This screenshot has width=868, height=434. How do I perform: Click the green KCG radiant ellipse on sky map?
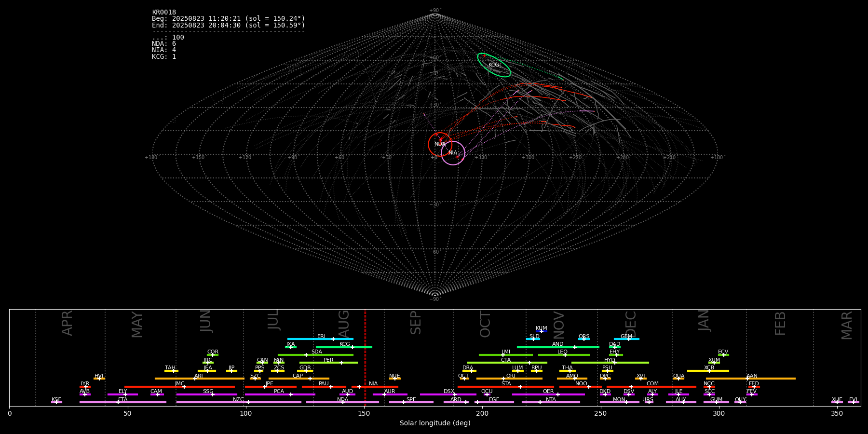[494, 65]
